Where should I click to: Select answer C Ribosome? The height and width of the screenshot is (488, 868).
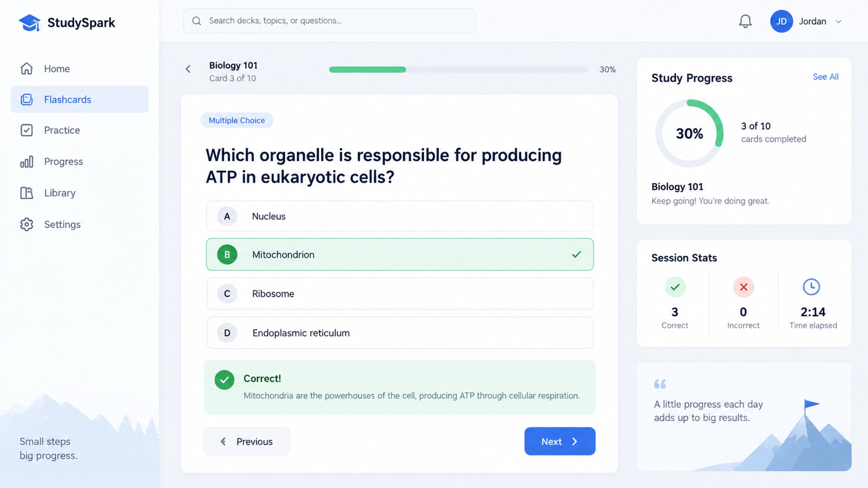(x=400, y=293)
